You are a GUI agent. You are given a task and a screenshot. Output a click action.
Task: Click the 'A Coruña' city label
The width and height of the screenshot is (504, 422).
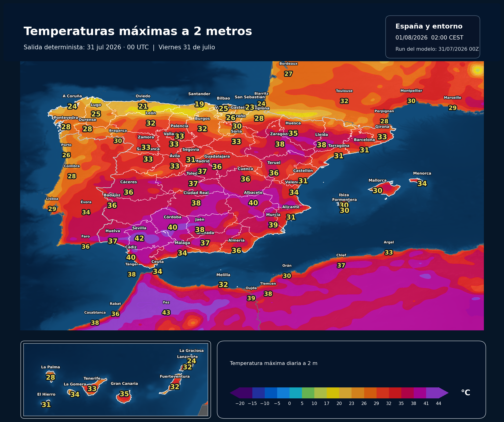coord(72,96)
